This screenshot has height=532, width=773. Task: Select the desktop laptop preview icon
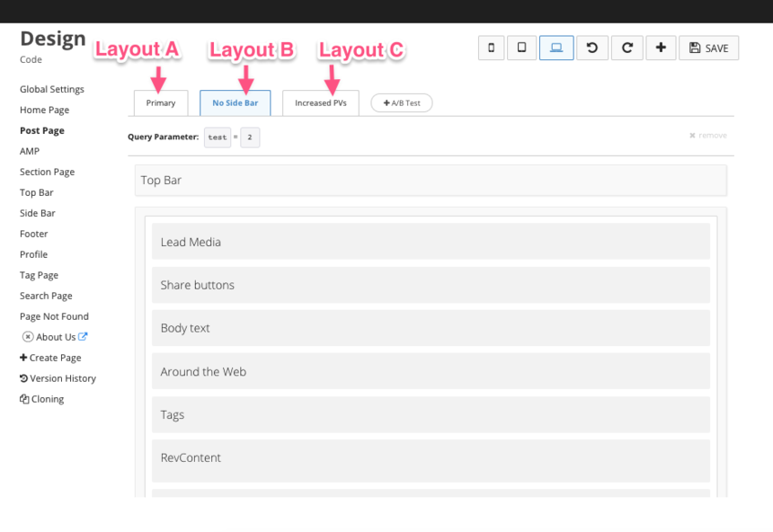556,49
